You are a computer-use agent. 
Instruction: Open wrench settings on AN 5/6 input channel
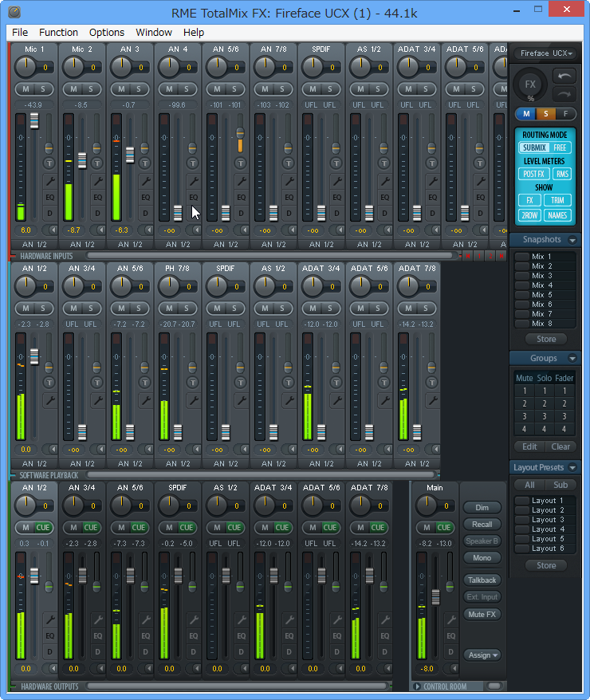[241, 181]
